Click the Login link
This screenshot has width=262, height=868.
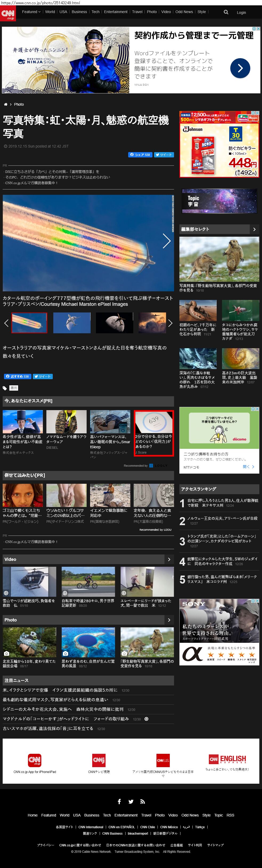(x=241, y=13)
